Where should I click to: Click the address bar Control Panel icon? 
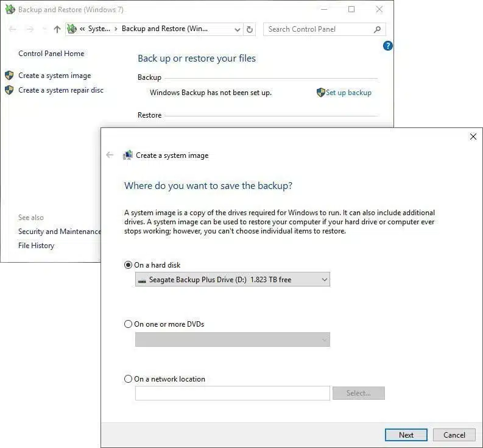pos(72,29)
